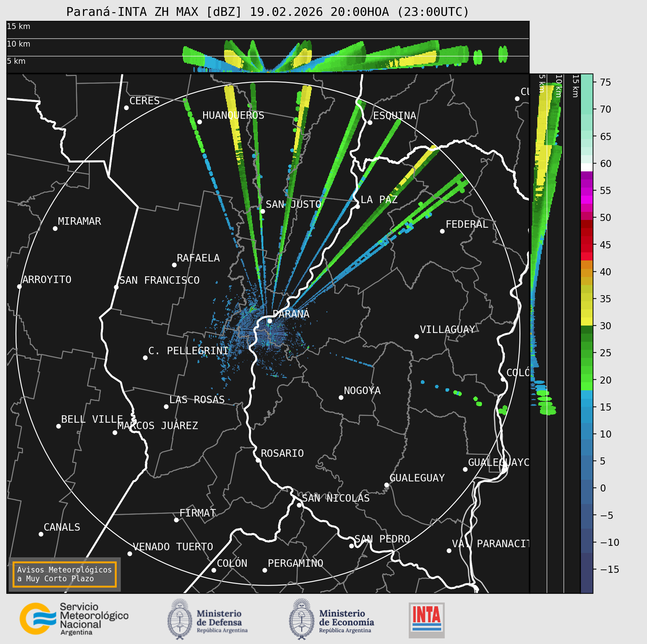
Task: Select the PARANÁ city marker
Action: [270, 321]
